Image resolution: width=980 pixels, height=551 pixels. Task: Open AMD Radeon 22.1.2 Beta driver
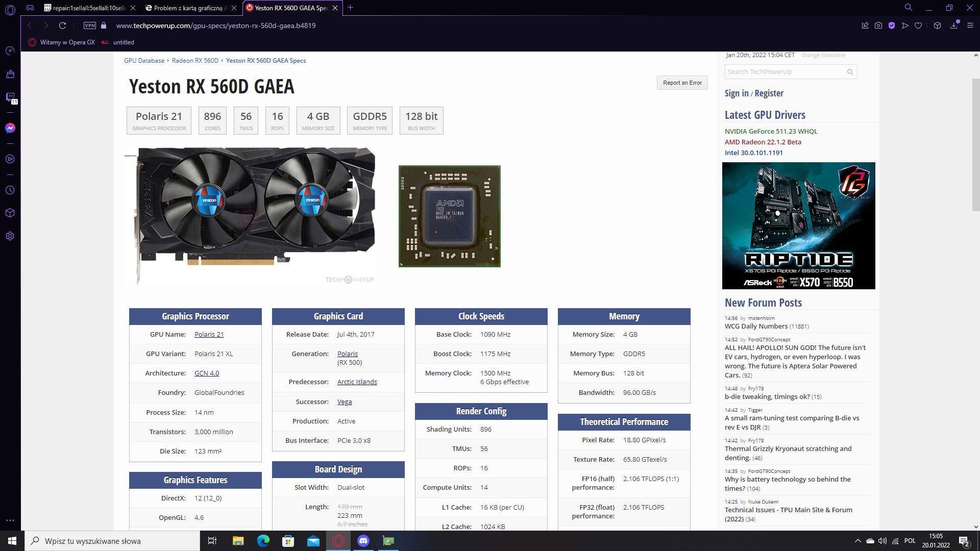point(763,142)
